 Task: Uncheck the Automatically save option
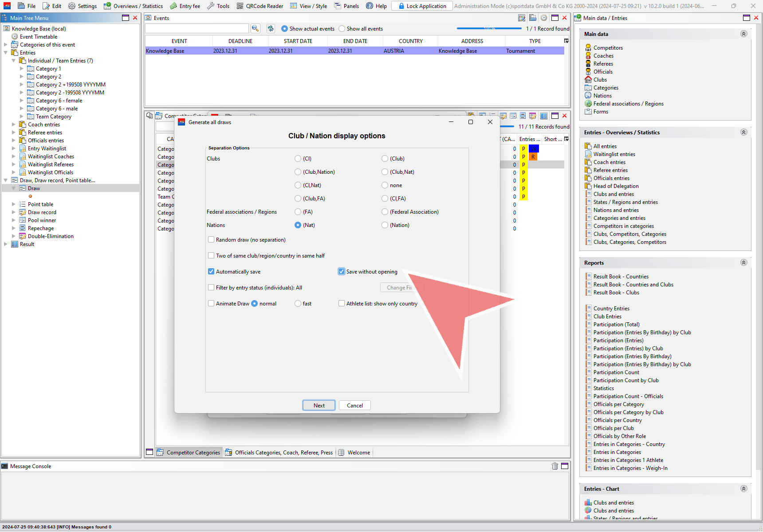tap(212, 272)
